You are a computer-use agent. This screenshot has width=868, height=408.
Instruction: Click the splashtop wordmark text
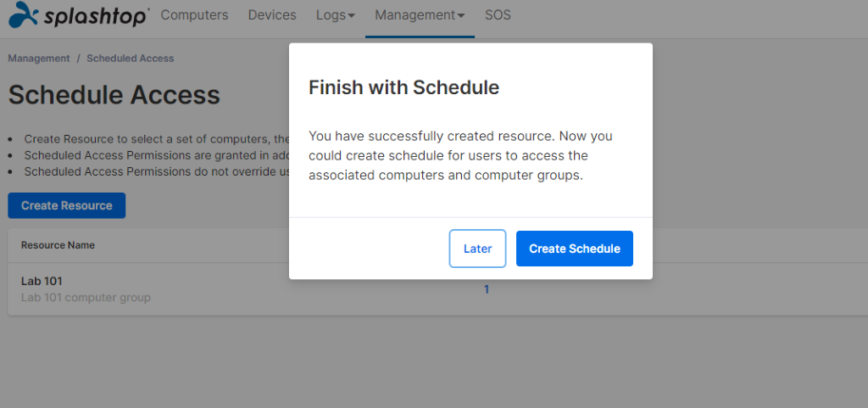click(x=95, y=17)
